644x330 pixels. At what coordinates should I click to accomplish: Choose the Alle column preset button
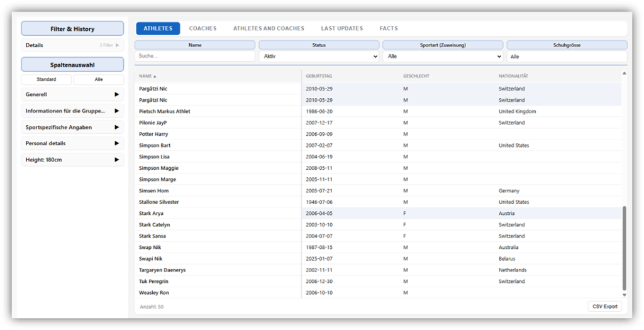coord(98,79)
